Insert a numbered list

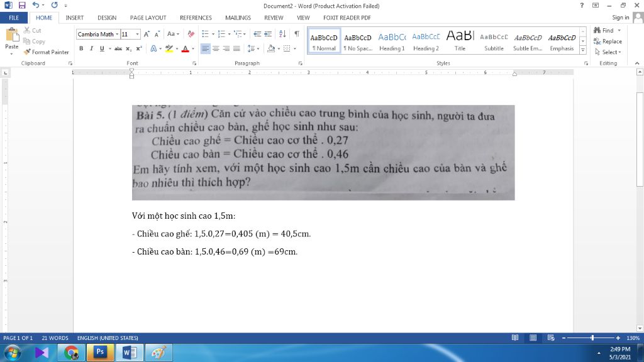221,34
